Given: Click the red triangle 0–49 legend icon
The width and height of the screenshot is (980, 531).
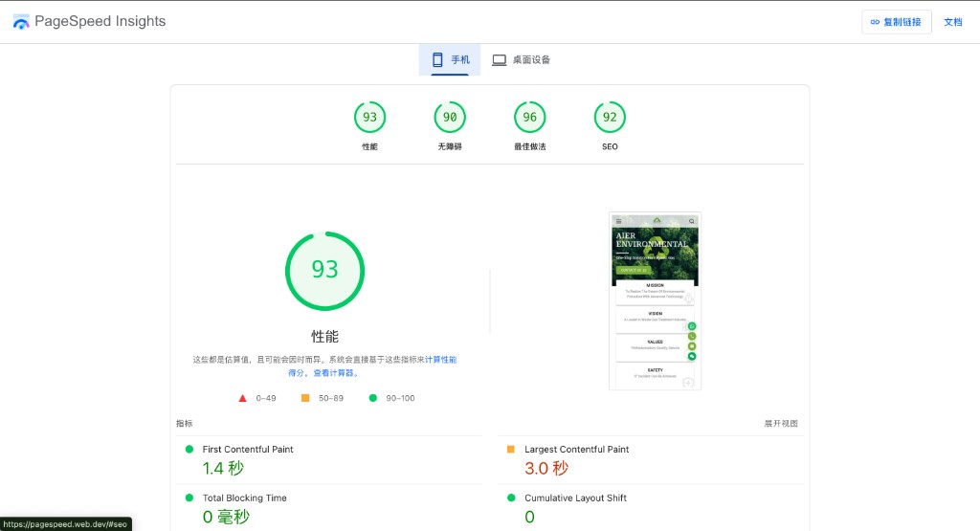Looking at the screenshot, I should (242, 398).
